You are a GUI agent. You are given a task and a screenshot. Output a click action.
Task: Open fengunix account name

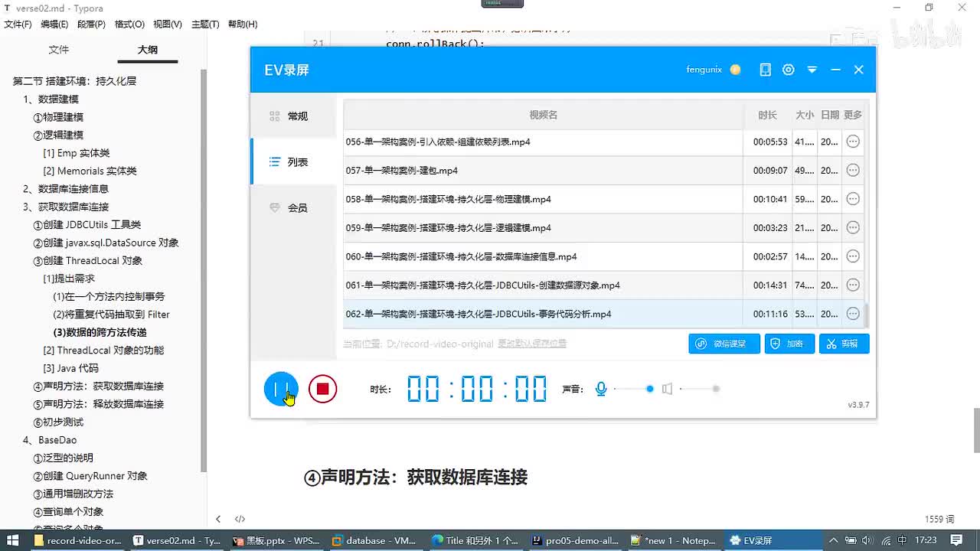point(704,70)
